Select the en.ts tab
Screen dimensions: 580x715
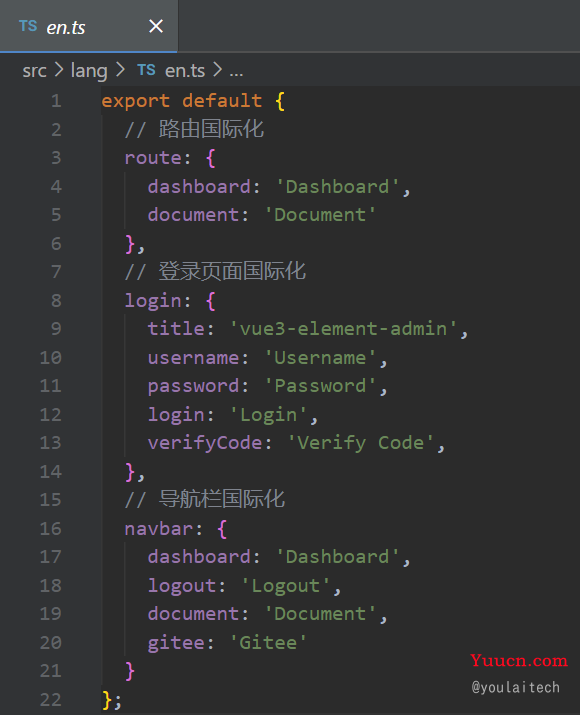tap(88, 26)
